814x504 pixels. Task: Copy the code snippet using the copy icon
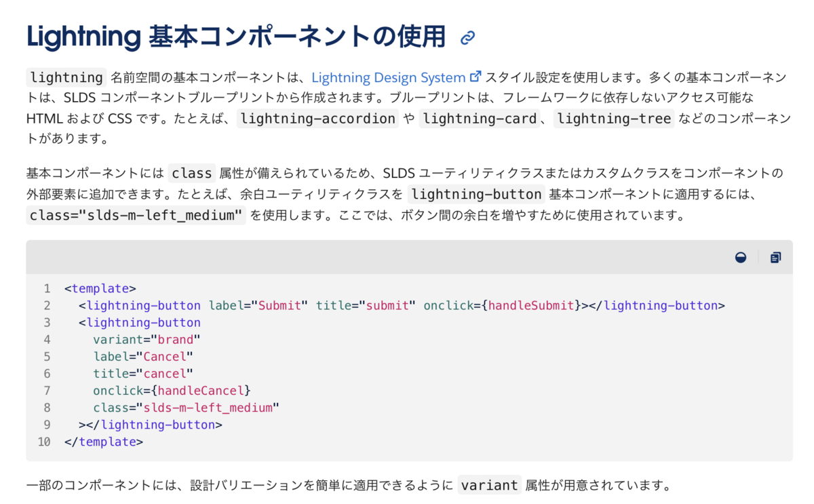tap(775, 257)
